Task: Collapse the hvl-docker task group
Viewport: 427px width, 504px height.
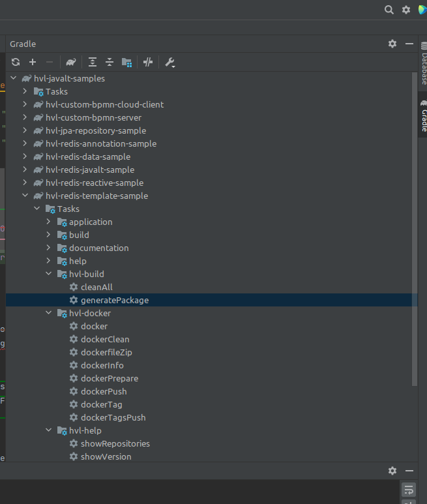Action: click(x=48, y=313)
